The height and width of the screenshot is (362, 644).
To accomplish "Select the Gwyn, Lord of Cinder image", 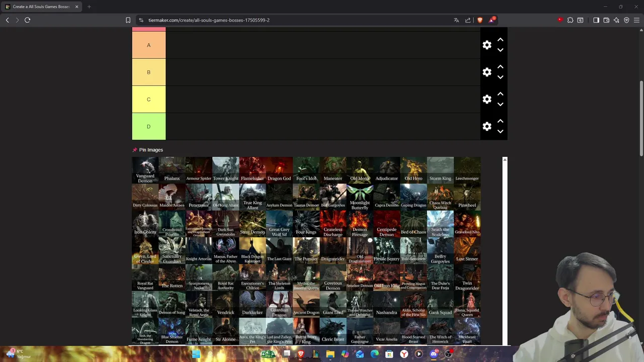I will point(145,251).
